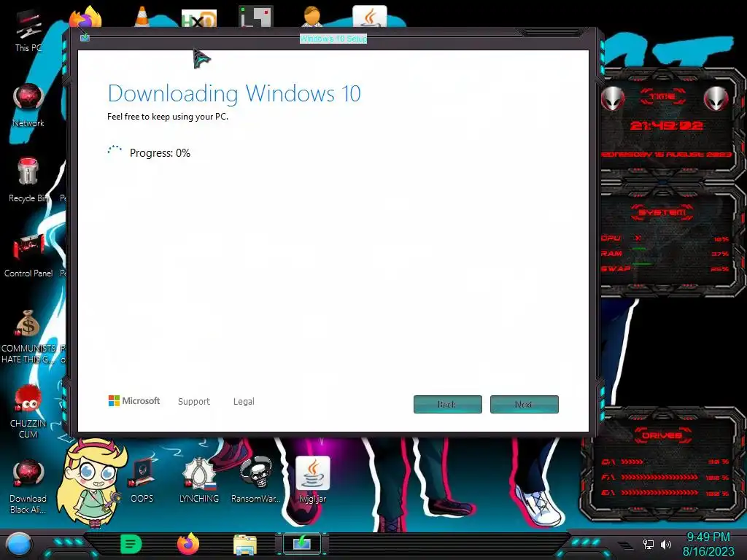Viewport: 747px width, 560px height.
Task: Click the RAM usage row in gadget
Action: coord(665,253)
